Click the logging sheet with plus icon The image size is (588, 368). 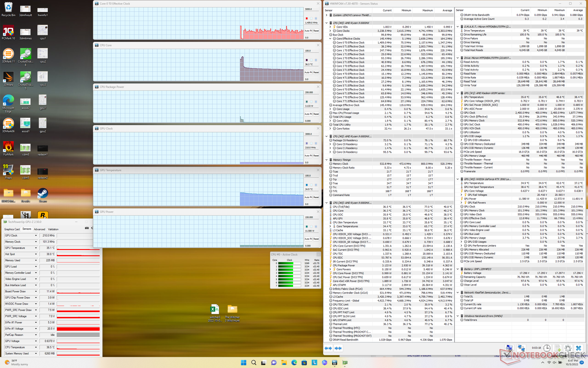(x=557, y=348)
